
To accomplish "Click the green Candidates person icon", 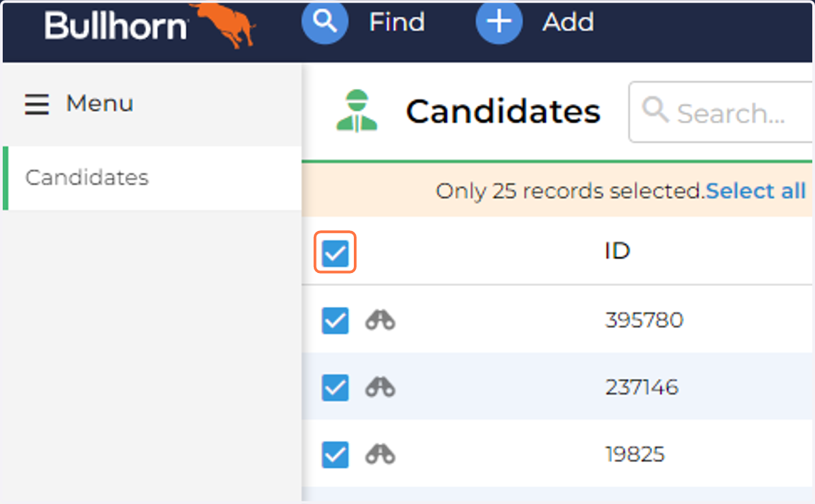I will click(357, 111).
